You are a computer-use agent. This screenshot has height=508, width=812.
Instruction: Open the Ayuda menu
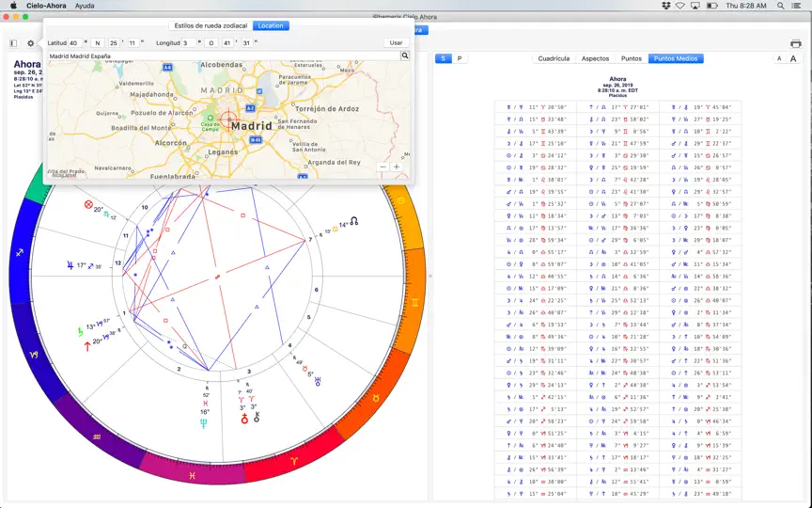tap(85, 6)
